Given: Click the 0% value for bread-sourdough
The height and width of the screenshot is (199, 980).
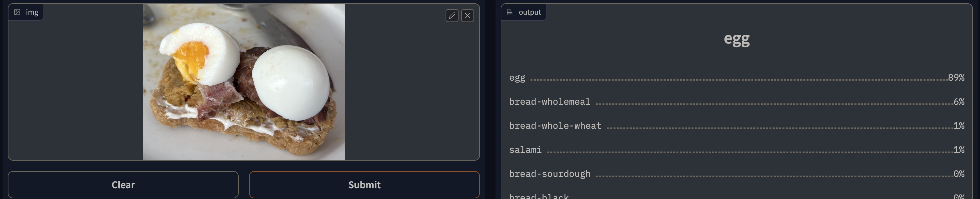Looking at the screenshot, I should 959,174.
